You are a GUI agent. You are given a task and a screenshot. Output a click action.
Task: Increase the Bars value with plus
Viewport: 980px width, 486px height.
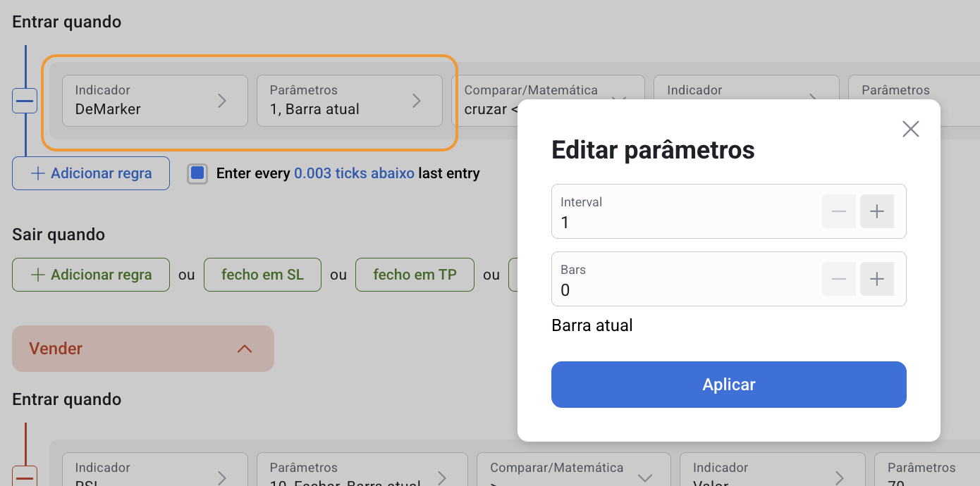point(877,279)
